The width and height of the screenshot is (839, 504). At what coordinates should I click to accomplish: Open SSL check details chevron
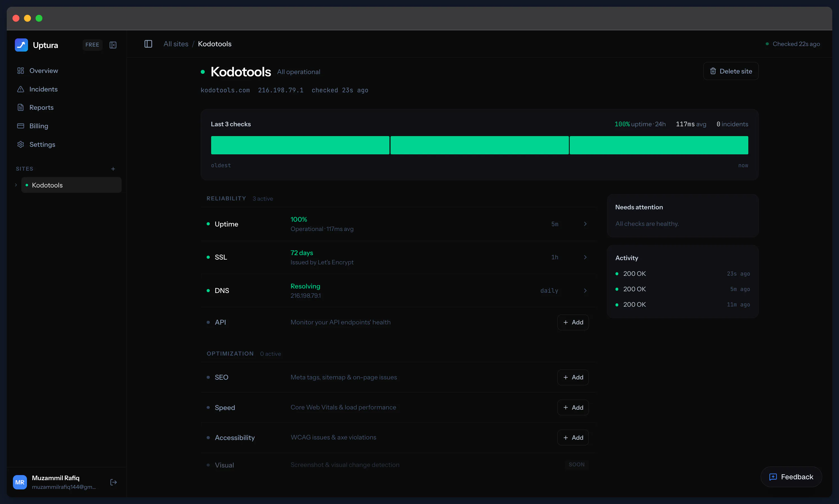pos(585,257)
